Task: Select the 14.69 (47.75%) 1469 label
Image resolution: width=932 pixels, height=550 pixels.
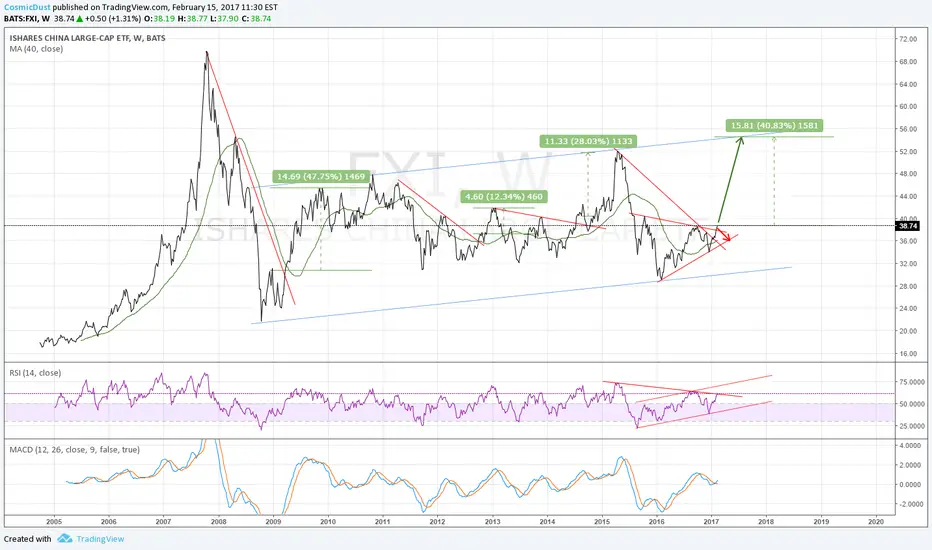Action: click(x=321, y=177)
